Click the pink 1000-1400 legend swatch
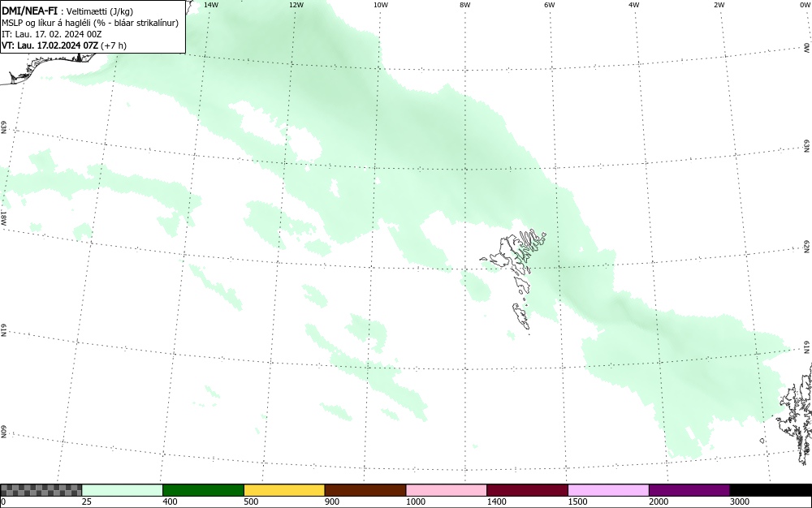This screenshot has height=508, width=812. click(x=447, y=490)
